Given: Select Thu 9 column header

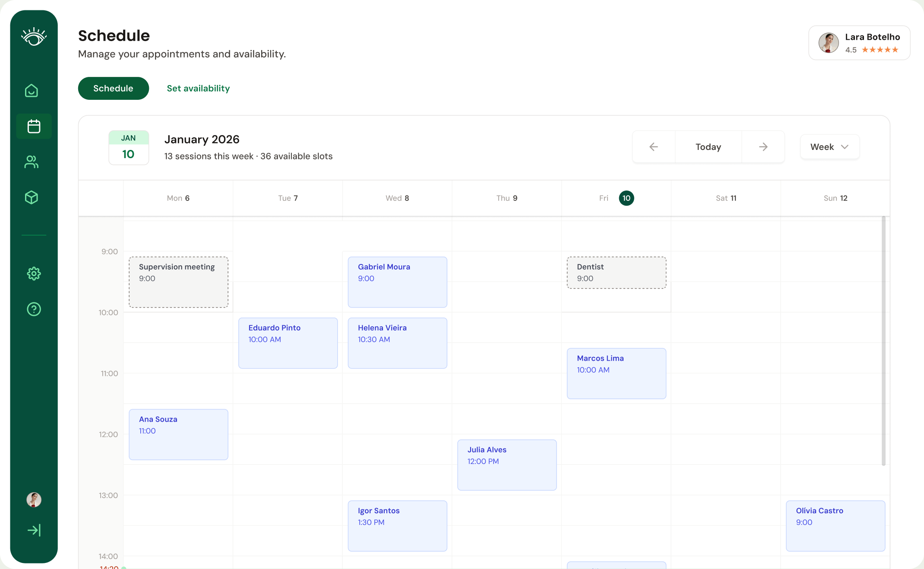Looking at the screenshot, I should click(x=507, y=198).
